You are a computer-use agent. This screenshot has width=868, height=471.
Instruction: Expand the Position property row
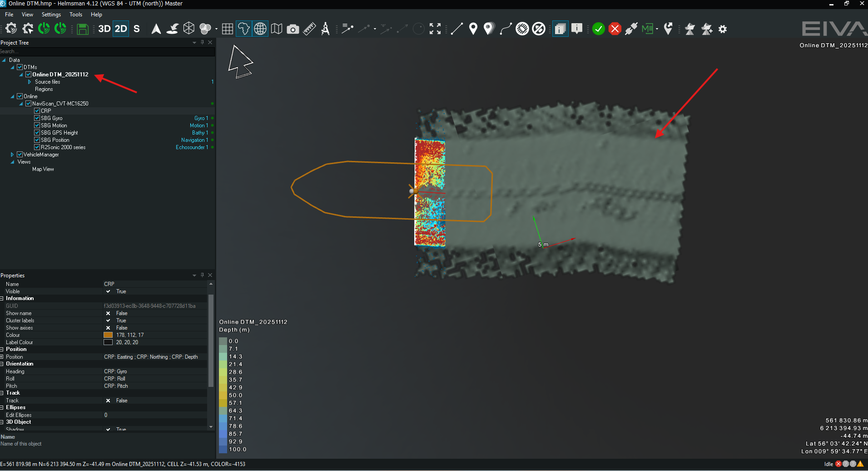(x=2, y=357)
